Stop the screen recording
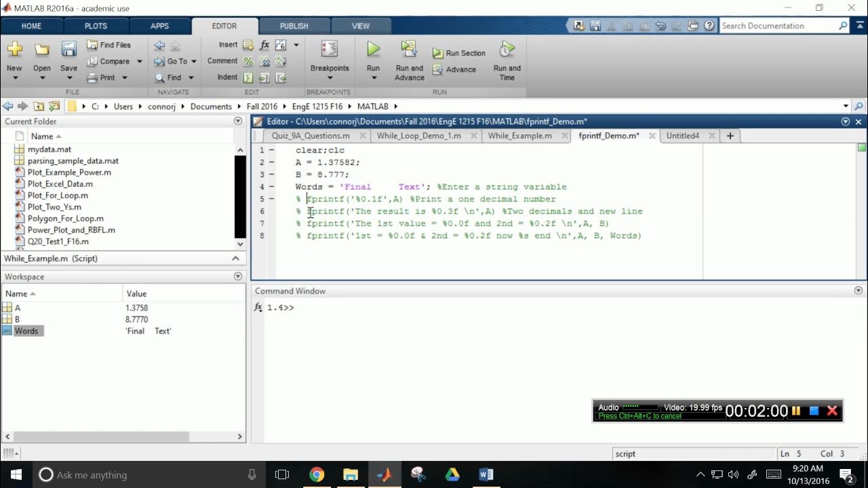 coord(814,411)
